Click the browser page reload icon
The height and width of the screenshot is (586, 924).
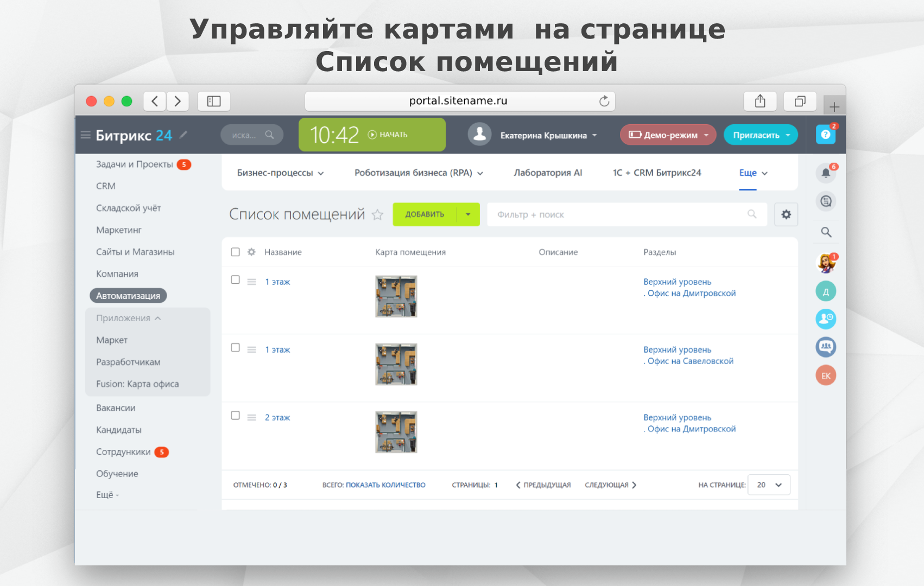click(604, 101)
